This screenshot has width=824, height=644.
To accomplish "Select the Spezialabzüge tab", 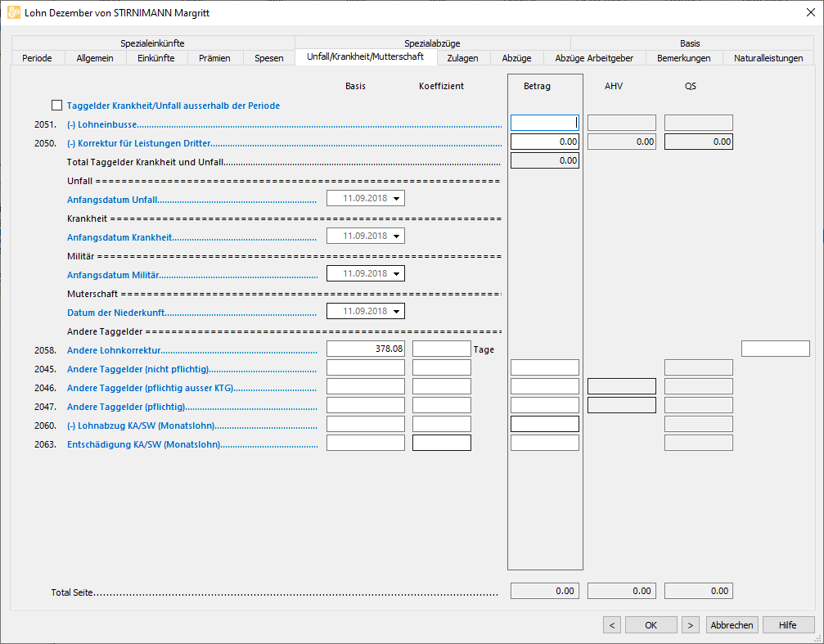I will (433, 43).
